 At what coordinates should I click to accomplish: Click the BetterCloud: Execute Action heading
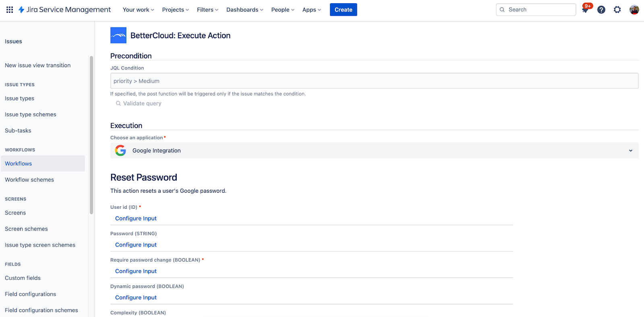(x=180, y=35)
